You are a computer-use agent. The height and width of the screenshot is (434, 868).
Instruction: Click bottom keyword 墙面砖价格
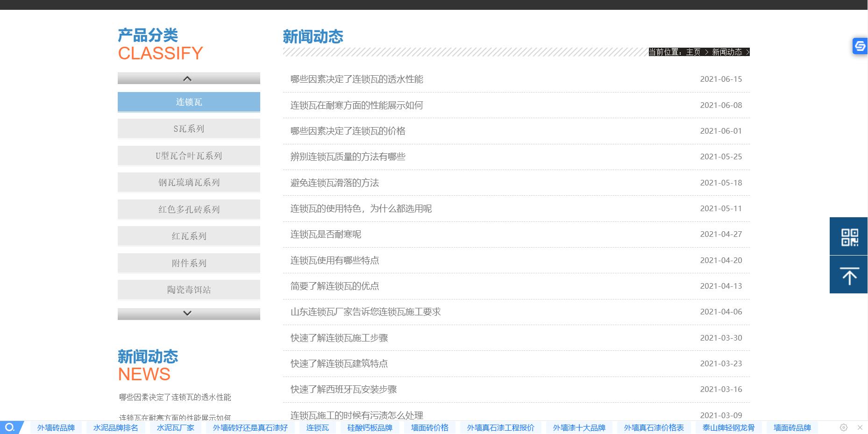point(430,427)
